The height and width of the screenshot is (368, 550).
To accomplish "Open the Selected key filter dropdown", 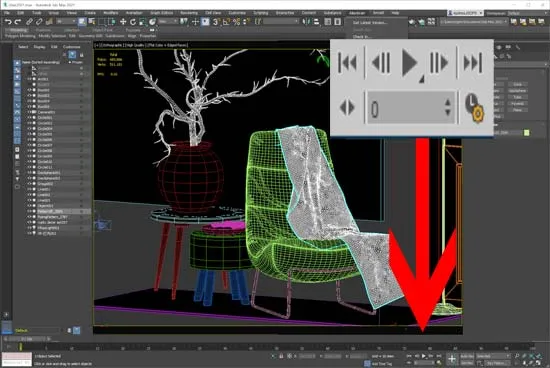I will [493, 356].
